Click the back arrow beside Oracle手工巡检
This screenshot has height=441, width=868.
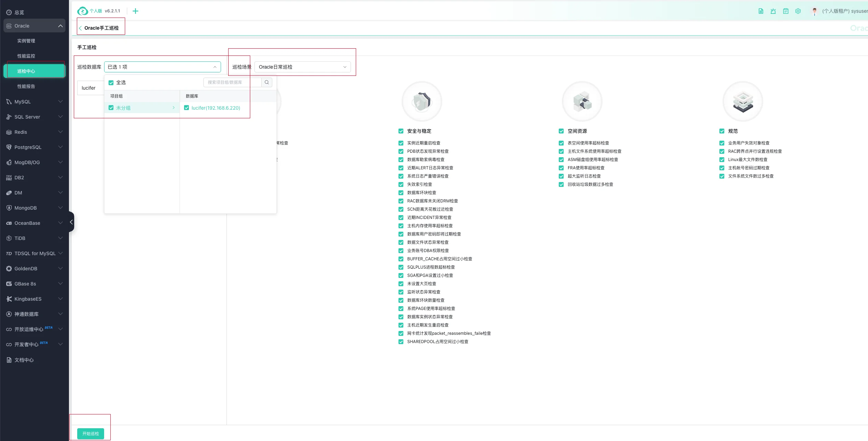(x=80, y=28)
